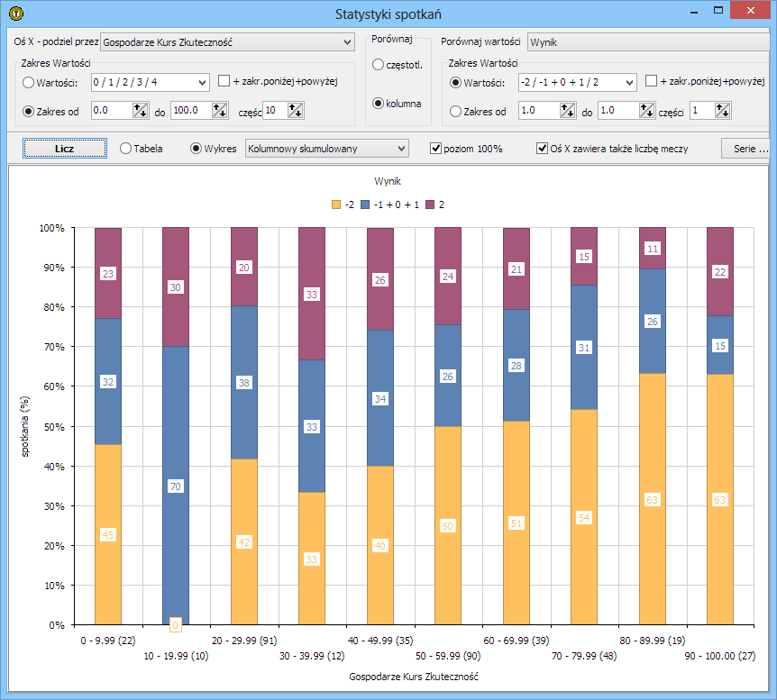Click the '80 - 89.99 (19)' axis label
This screenshot has height=700, width=777.
[x=652, y=641]
